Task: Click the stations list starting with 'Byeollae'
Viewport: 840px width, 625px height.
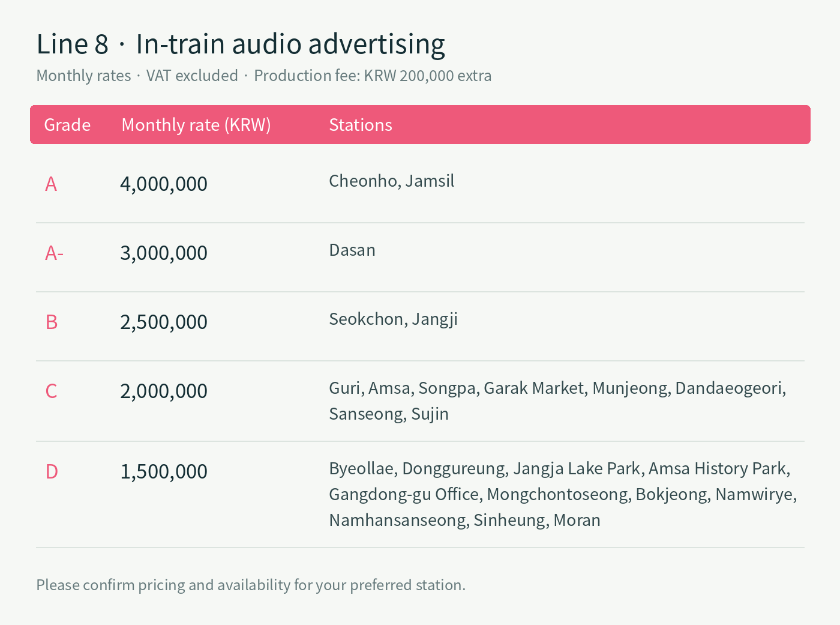Action: (x=563, y=494)
